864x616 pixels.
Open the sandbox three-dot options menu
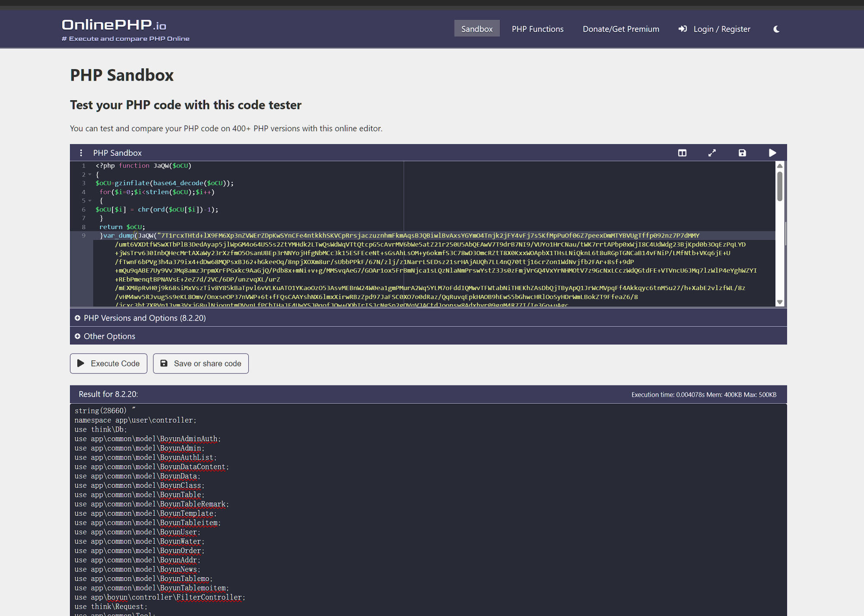[x=81, y=153]
